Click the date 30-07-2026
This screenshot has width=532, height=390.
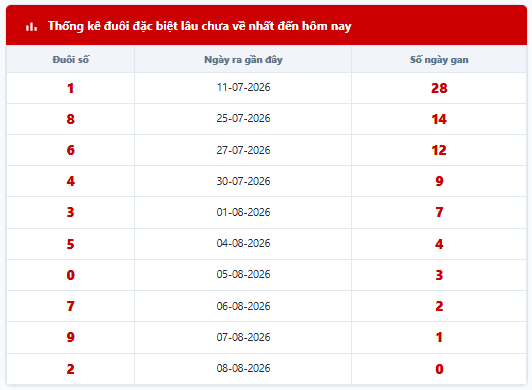[x=243, y=181]
